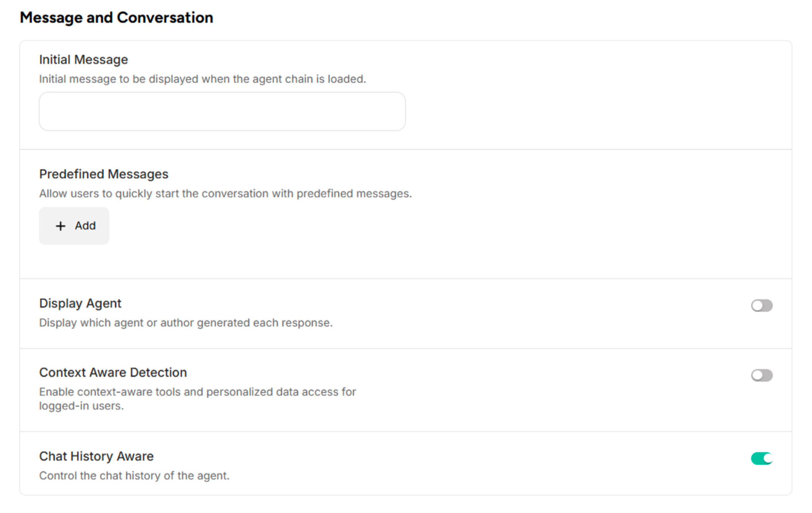Click the 'Display Agent' label text
Screen dimensions: 812x513
[80, 303]
